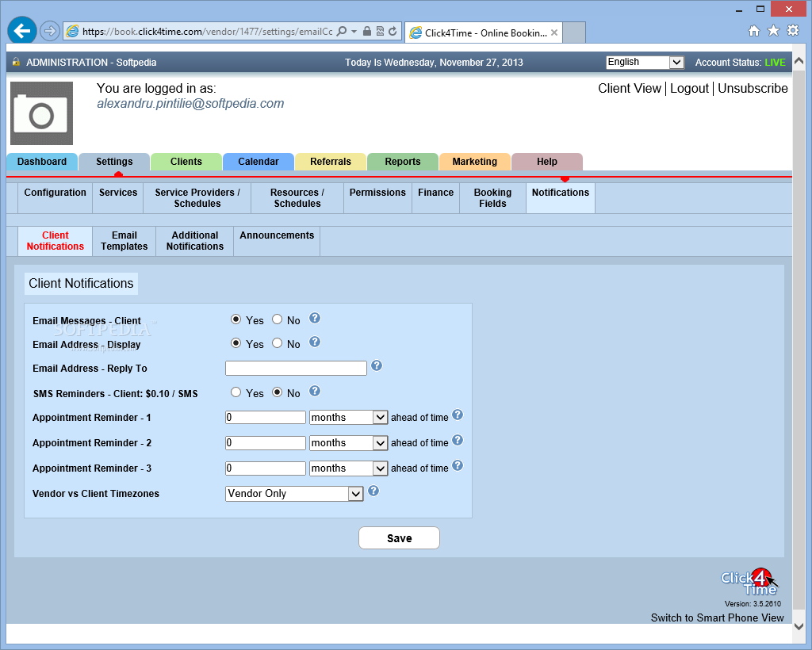Click the Logout link
Screen dimensions: 812x650
pos(689,89)
